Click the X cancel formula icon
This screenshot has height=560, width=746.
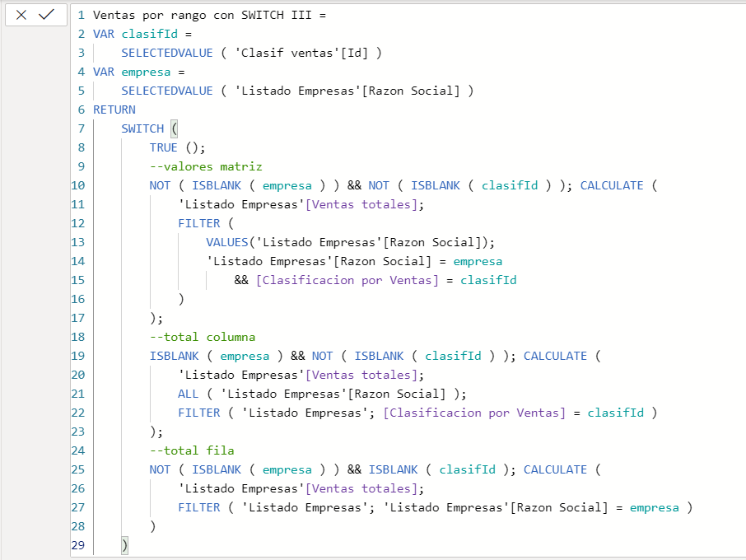click(x=21, y=15)
